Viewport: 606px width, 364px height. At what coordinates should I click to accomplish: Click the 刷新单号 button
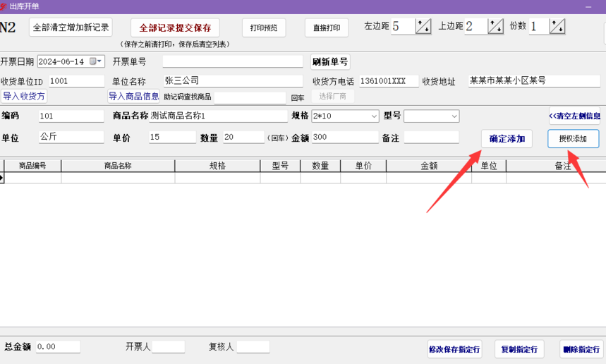click(x=330, y=62)
